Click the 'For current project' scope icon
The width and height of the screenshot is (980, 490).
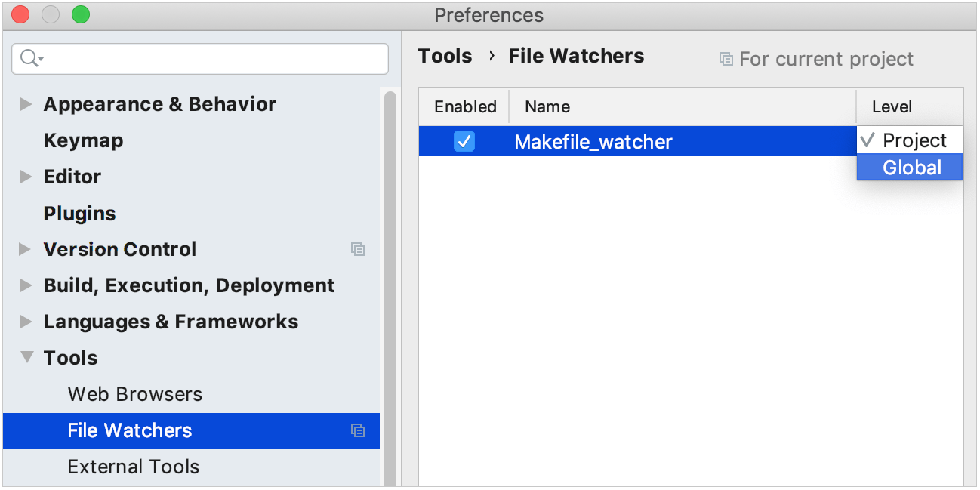725,58
